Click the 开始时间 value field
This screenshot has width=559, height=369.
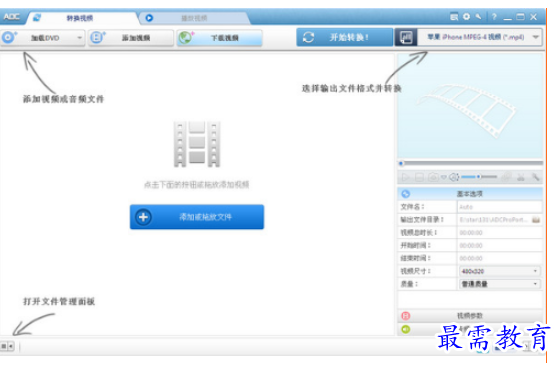(499, 245)
